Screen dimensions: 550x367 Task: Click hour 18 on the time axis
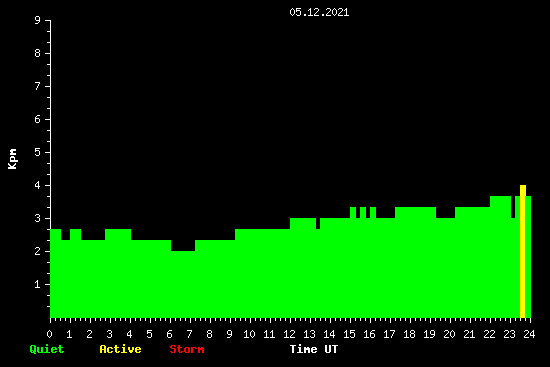click(x=409, y=334)
